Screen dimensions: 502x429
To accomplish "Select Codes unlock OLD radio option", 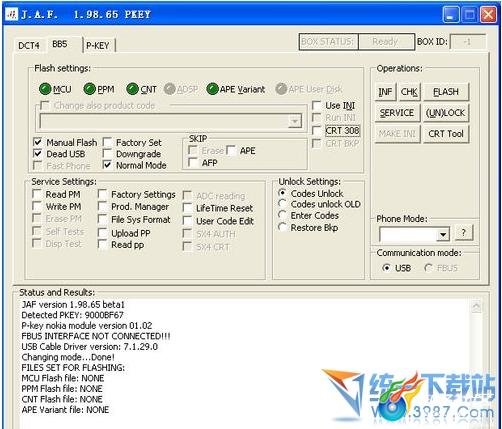I will tap(282, 203).
